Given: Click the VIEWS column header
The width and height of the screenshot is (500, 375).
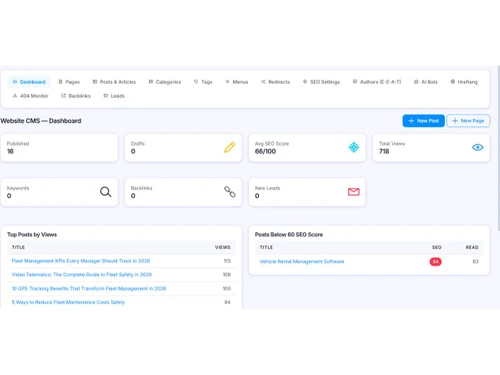Looking at the screenshot, I should click(x=223, y=247).
